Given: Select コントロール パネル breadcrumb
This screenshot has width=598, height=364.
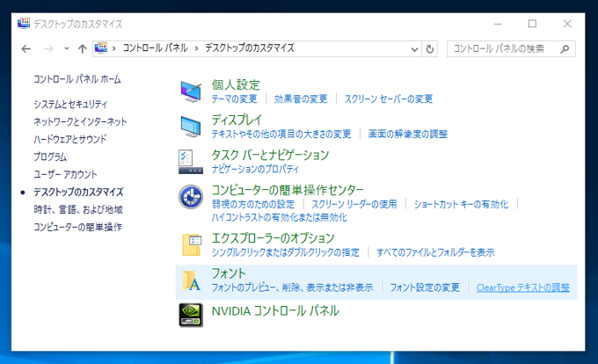Looking at the screenshot, I should click(x=156, y=48).
